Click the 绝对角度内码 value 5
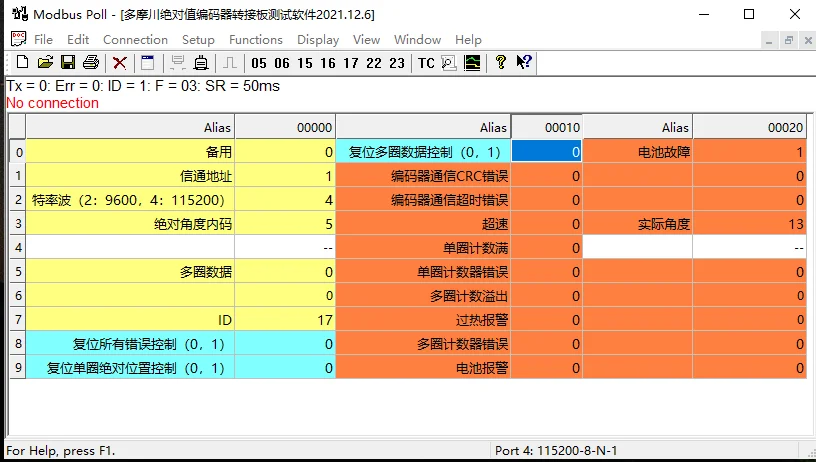This screenshot has width=816, height=462. [285, 224]
